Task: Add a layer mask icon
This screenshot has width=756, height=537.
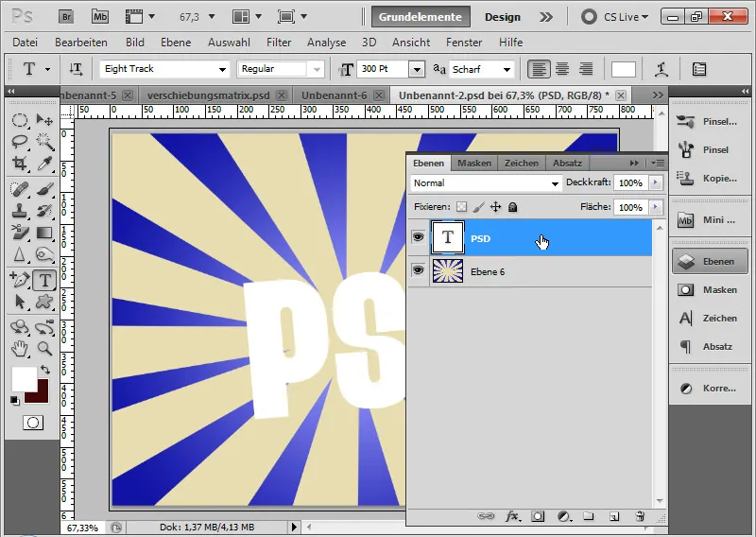Action: 538,517
